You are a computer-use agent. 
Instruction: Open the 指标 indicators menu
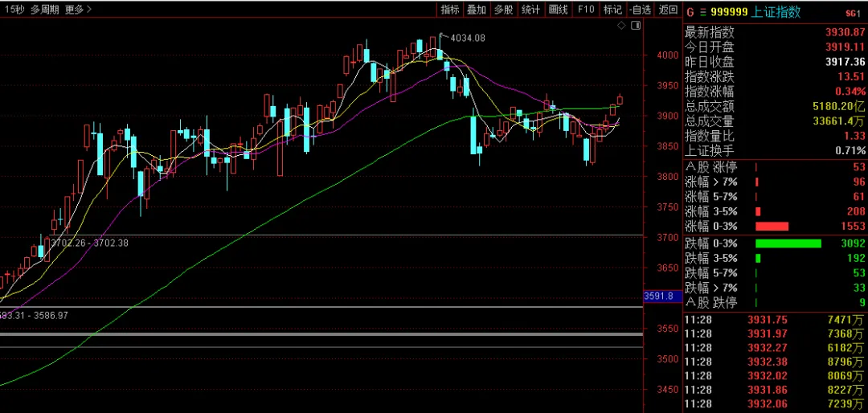point(449,10)
